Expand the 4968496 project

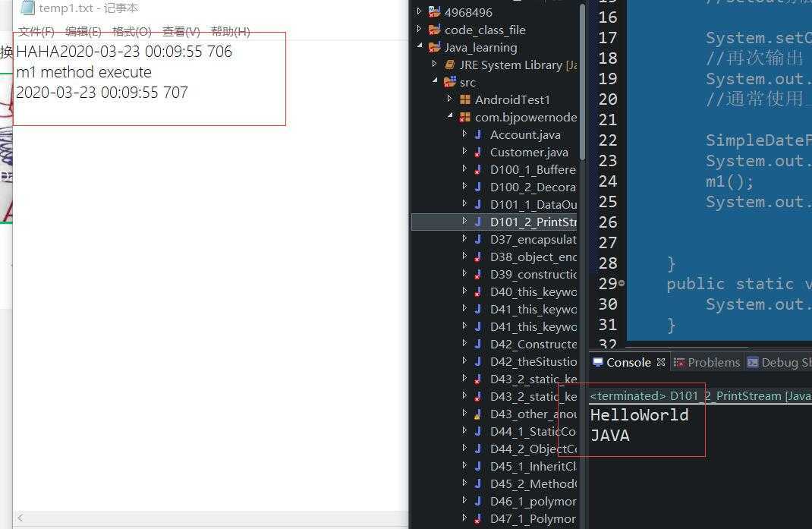(x=419, y=11)
